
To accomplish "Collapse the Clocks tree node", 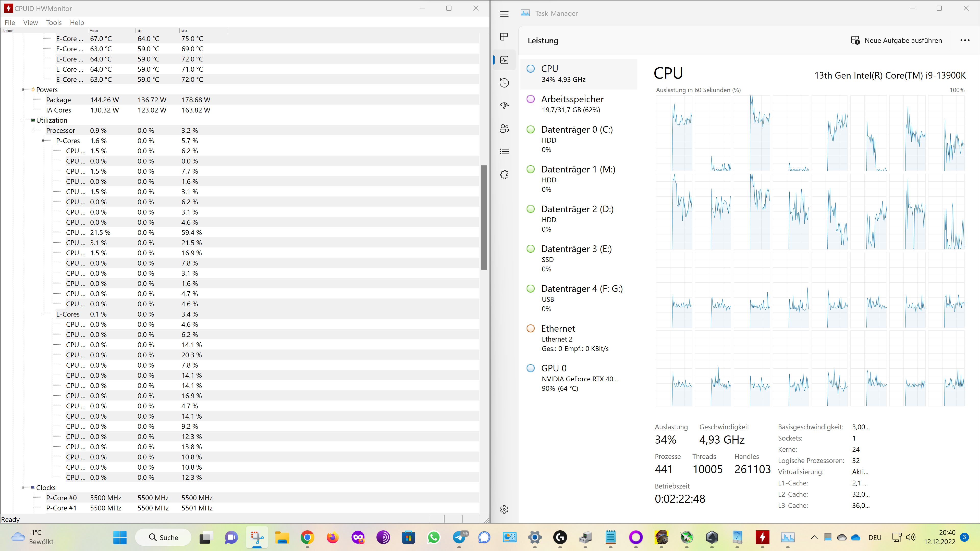I will 23,487.
